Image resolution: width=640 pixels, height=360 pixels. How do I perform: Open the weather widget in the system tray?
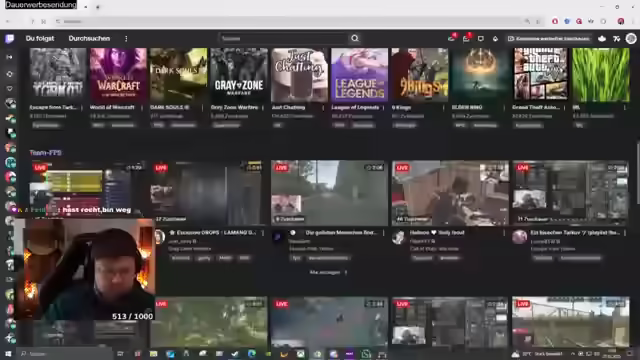point(537,354)
